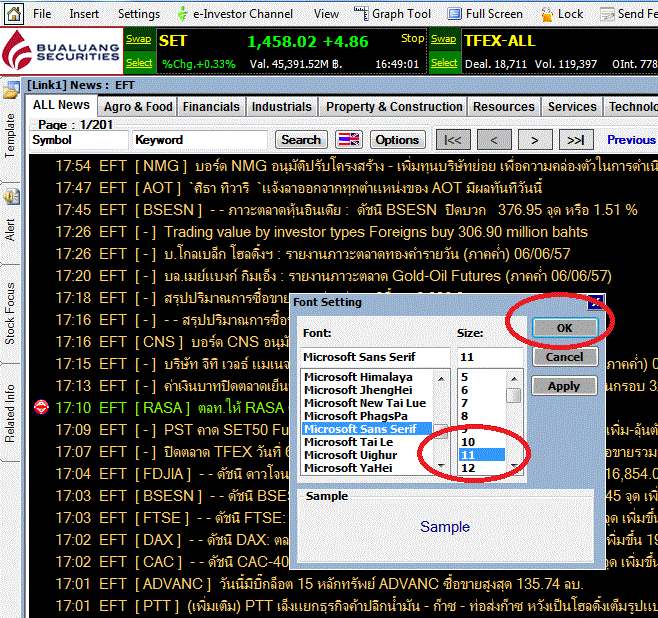Click Select link beside TFEX-ALL
658x618 pixels.
point(444,63)
